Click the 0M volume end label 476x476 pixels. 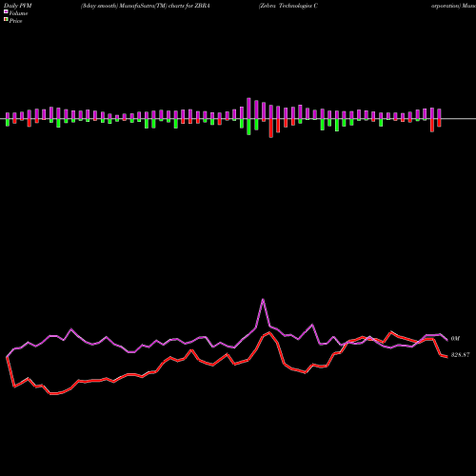455,339
